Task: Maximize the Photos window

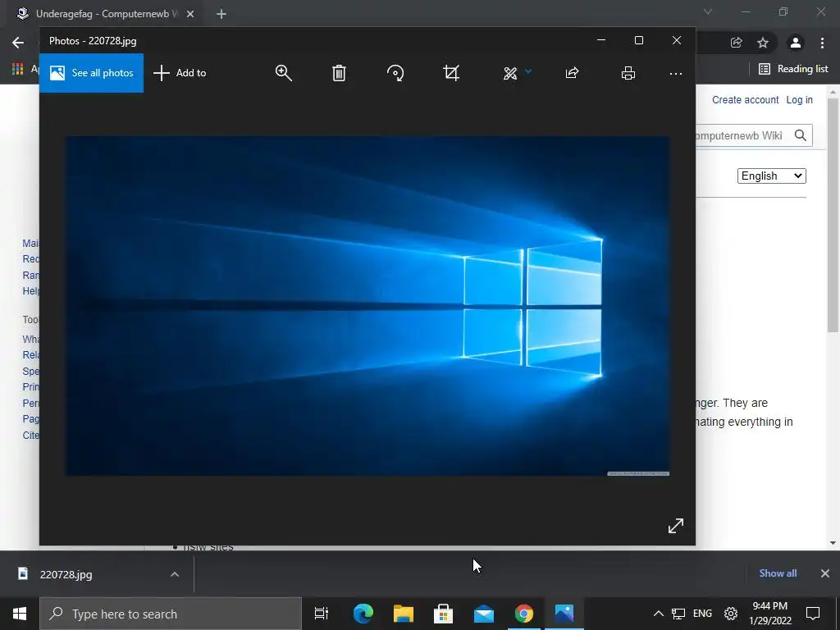Action: point(638,40)
